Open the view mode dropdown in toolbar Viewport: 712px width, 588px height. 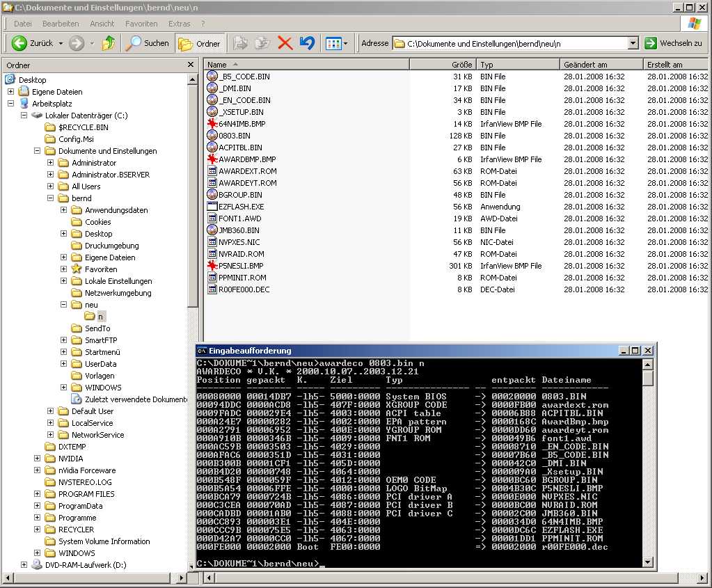coord(338,43)
